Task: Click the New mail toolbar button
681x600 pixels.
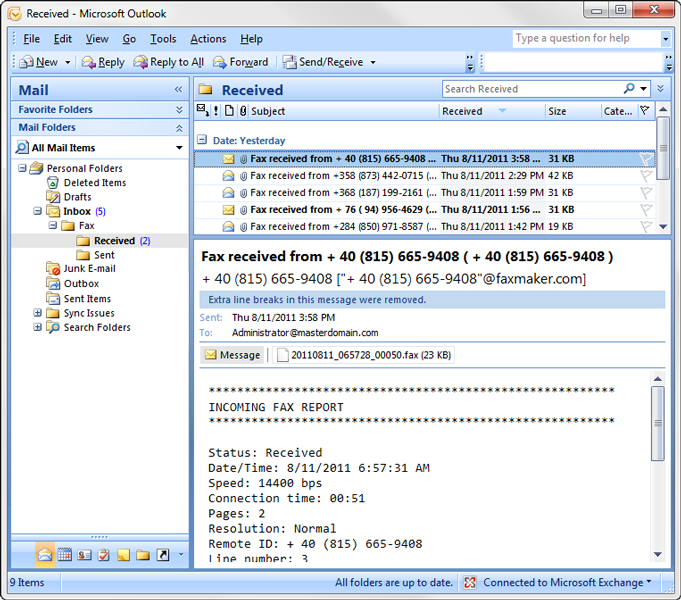Action: click(x=38, y=62)
